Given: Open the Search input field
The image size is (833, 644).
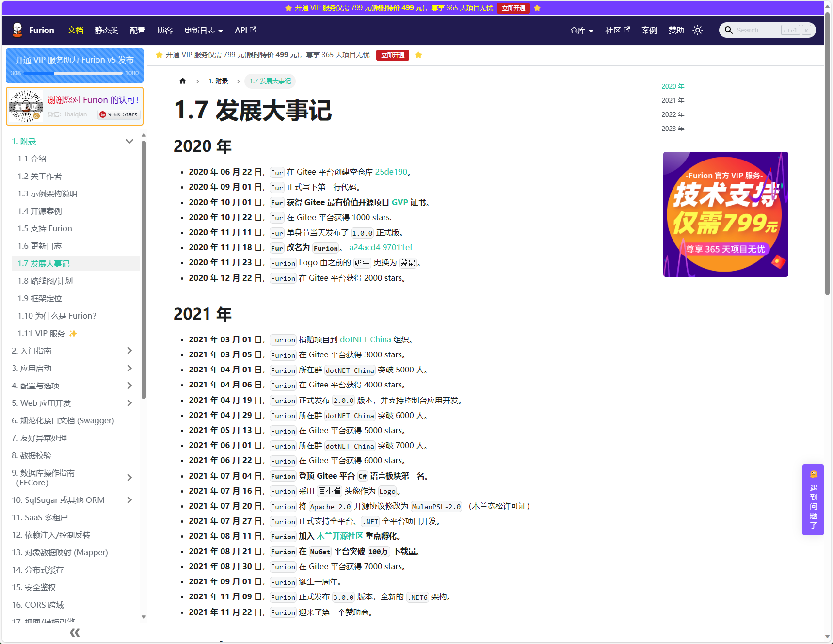Looking at the screenshot, I should pos(767,30).
